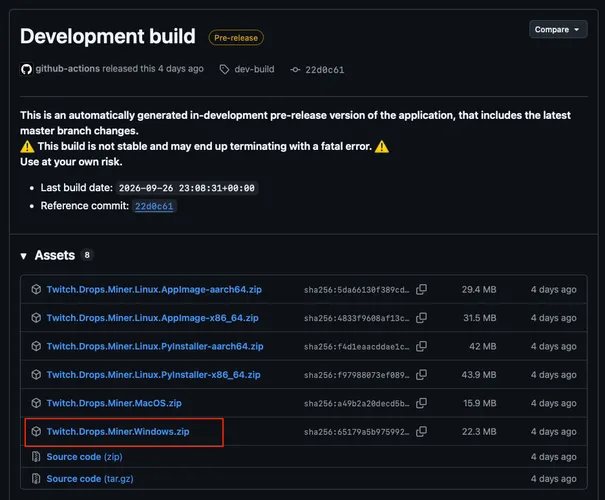
Task: Click package icon for PyInstaller-aarch64.zip
Action: (36, 346)
